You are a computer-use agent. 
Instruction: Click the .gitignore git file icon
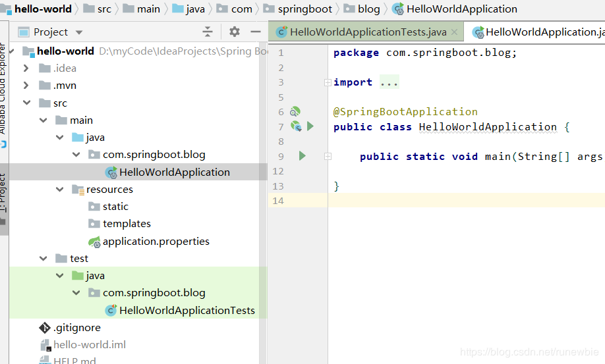tap(45, 328)
